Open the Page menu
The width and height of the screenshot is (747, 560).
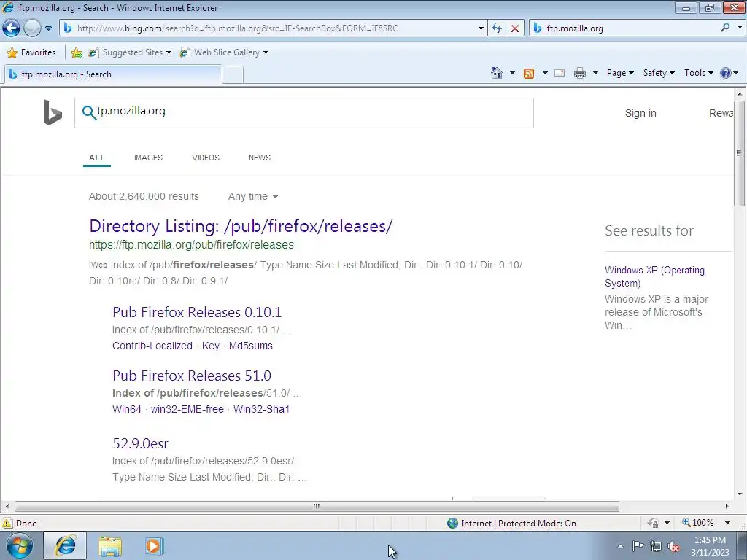pyautogui.click(x=620, y=73)
